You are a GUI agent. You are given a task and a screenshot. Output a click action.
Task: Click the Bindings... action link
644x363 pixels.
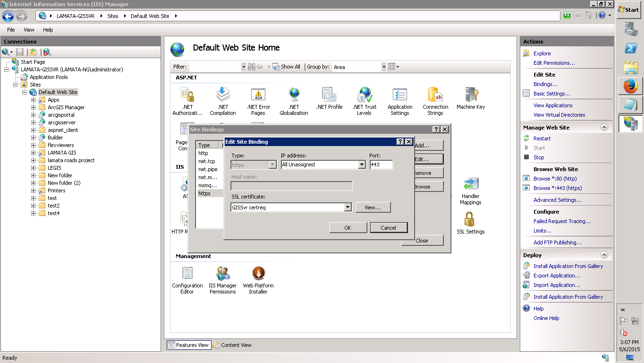[x=545, y=84]
